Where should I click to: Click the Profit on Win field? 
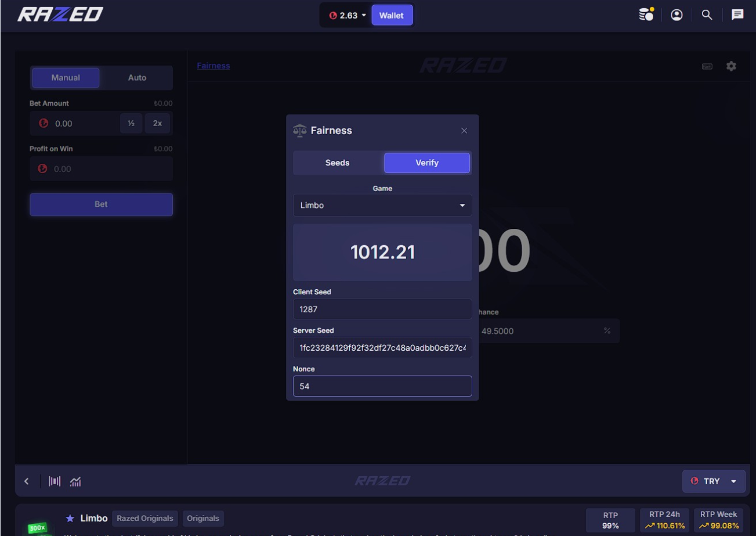click(101, 169)
